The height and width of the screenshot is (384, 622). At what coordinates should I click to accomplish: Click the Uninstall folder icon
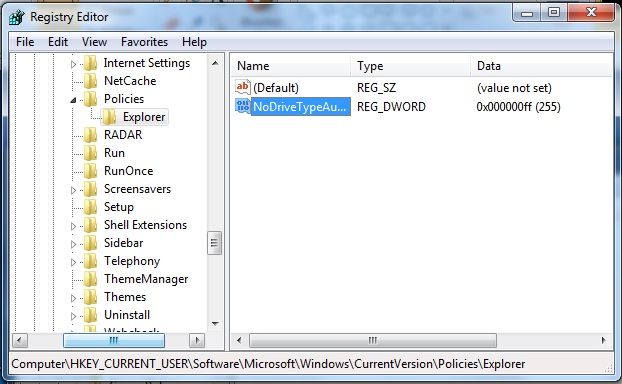click(x=91, y=315)
